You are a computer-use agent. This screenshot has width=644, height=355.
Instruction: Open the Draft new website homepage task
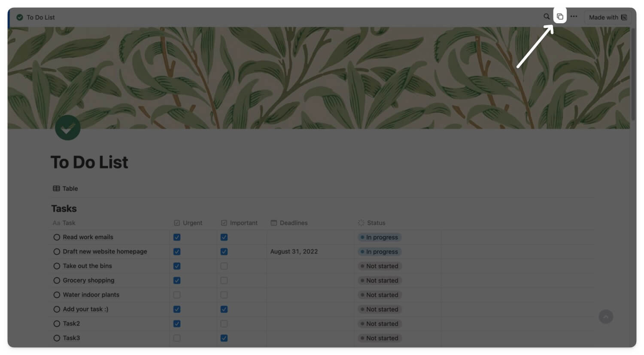tap(105, 251)
